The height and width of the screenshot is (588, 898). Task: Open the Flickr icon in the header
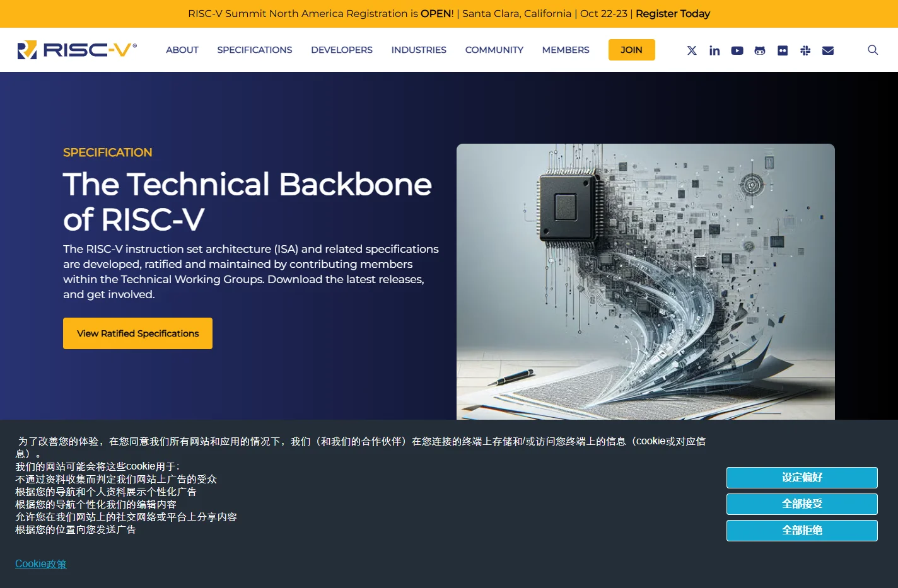coord(783,50)
